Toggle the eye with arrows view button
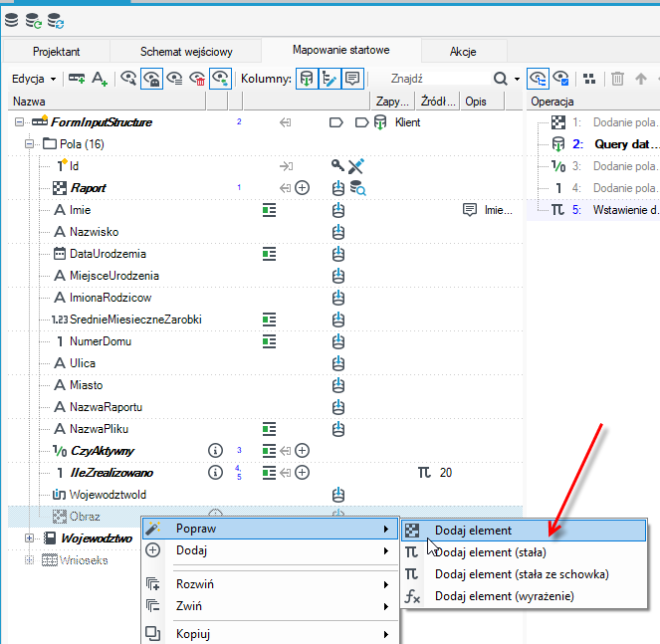 coord(221,79)
